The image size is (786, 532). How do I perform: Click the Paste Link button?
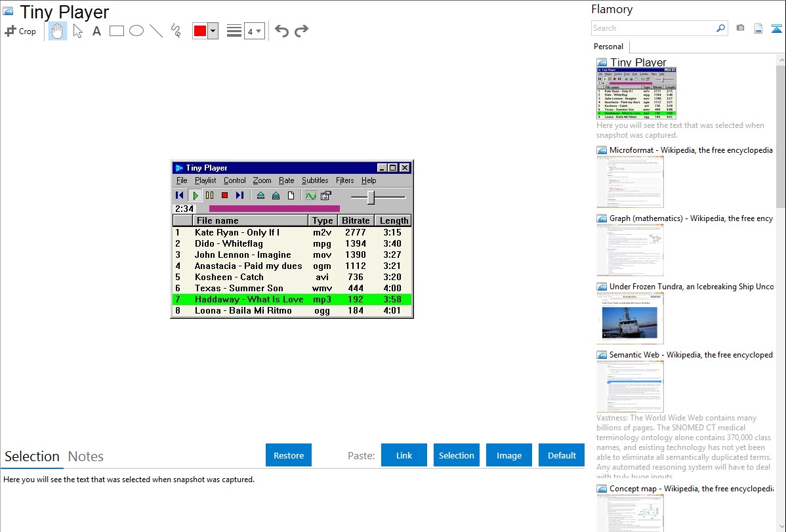click(404, 455)
